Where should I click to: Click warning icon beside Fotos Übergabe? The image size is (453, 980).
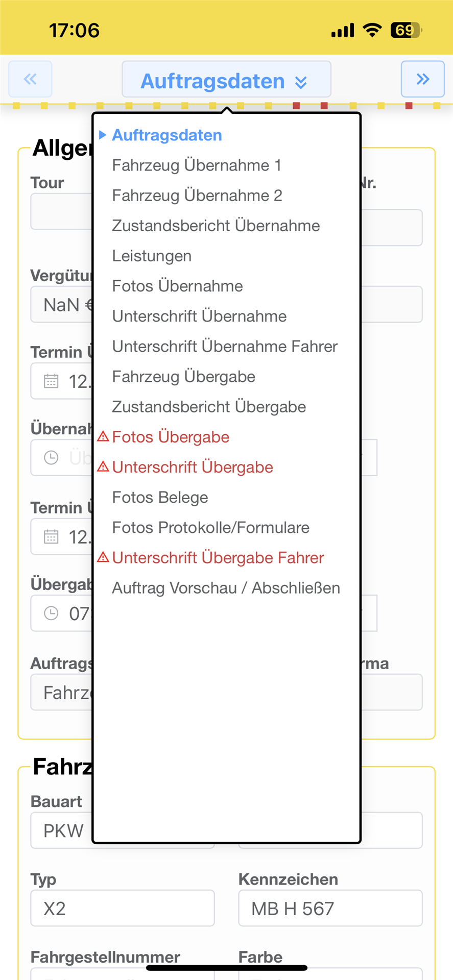(103, 436)
